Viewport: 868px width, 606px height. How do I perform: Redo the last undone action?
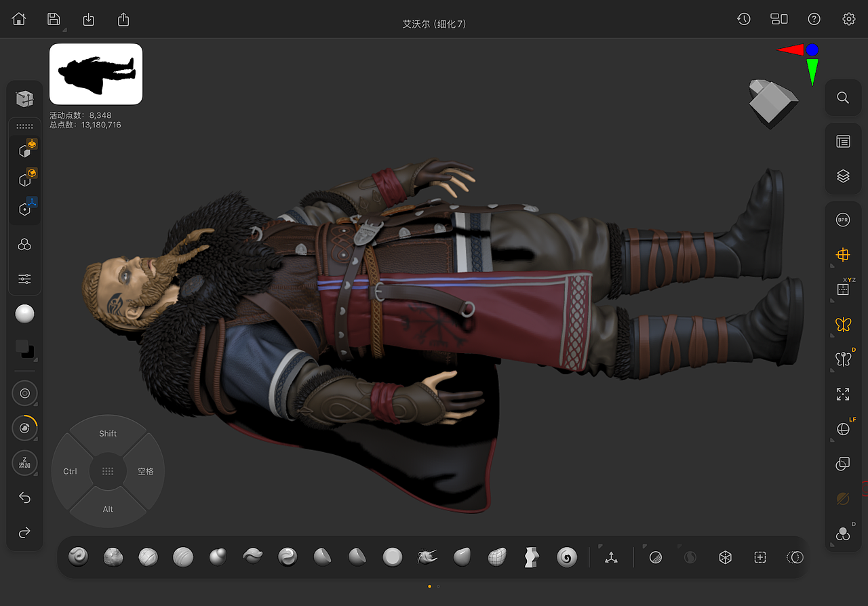(x=25, y=533)
